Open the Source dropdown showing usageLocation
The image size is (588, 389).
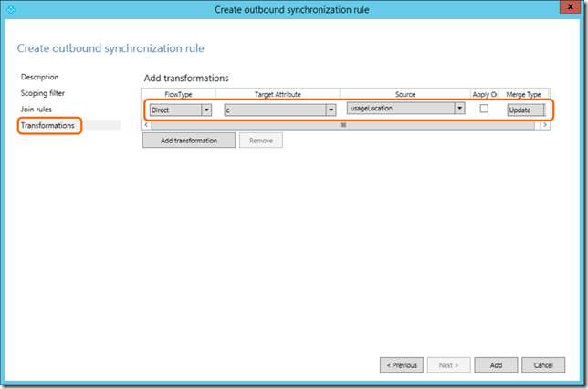tap(459, 108)
